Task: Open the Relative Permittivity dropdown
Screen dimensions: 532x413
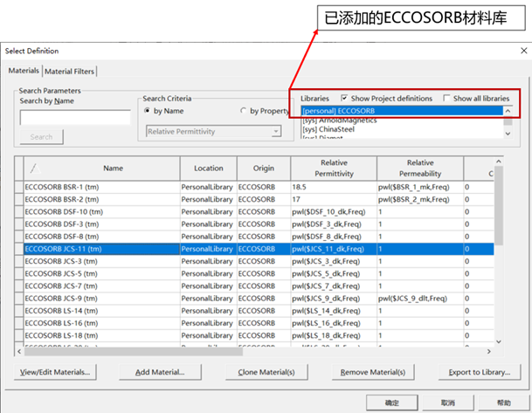Action: click(214, 132)
